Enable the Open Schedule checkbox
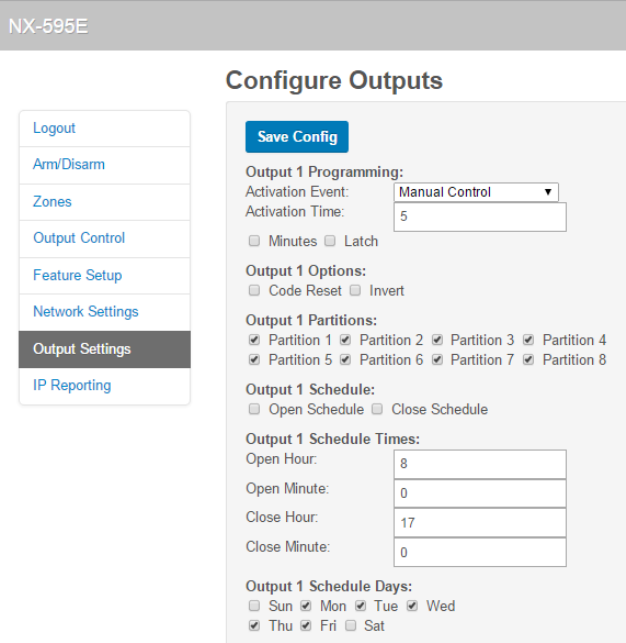 click(x=253, y=409)
